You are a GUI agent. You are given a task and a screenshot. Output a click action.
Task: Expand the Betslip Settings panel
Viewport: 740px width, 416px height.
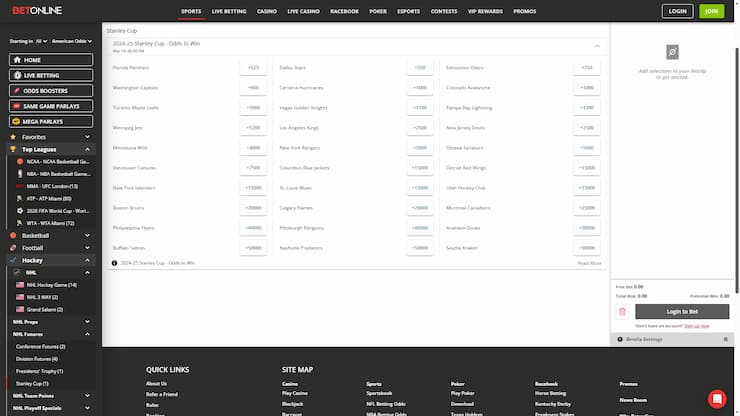725,340
